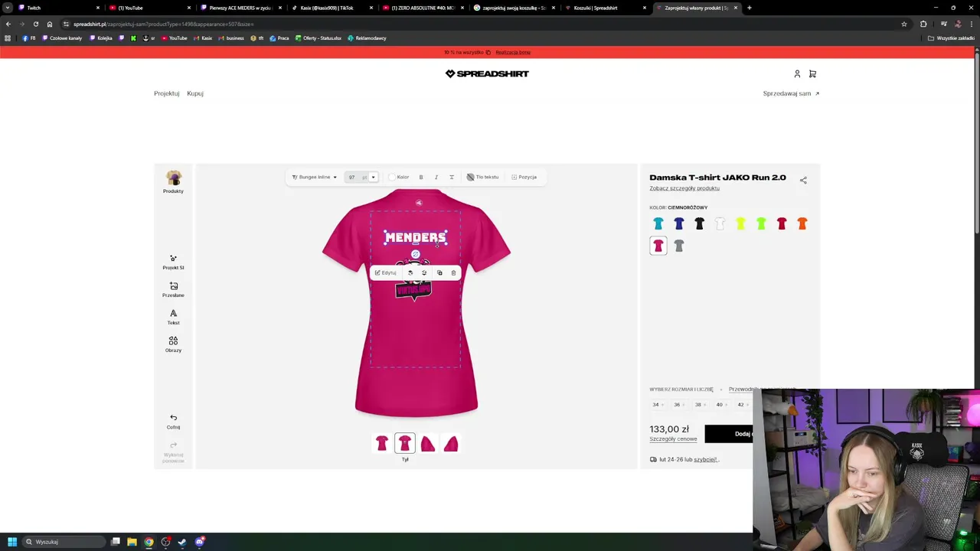This screenshot has width=980, height=551.
Task: Change text alignment in the toolbar
Action: [x=451, y=177]
